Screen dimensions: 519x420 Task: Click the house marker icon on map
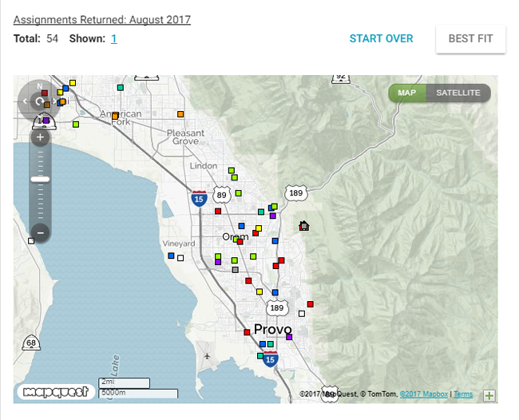coord(304,226)
